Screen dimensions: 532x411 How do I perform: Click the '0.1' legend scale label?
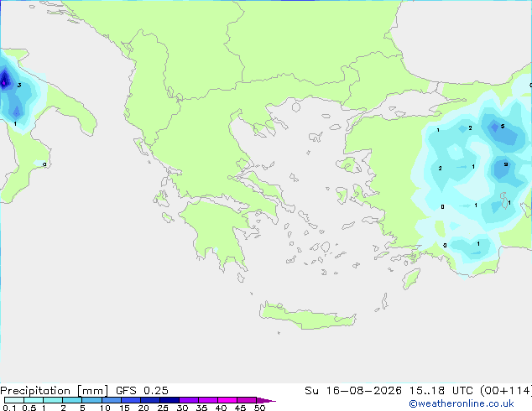(x=9, y=408)
